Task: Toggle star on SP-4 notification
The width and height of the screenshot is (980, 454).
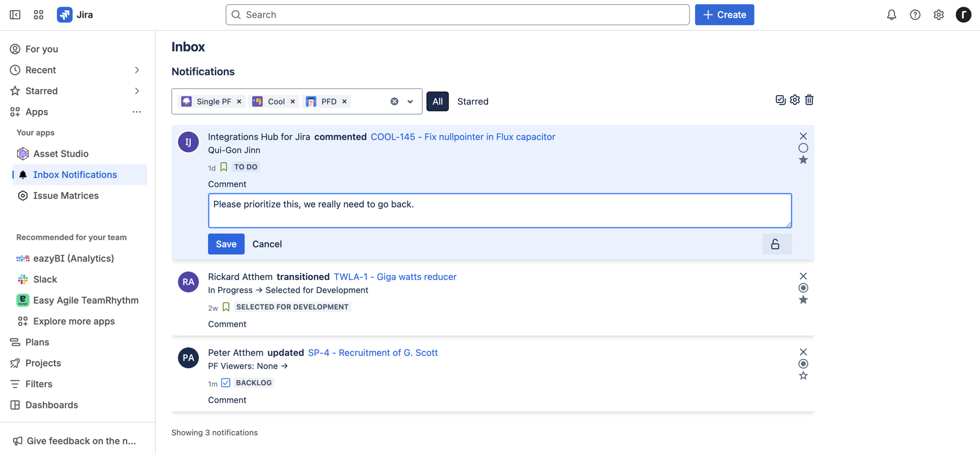Action: coord(803,376)
